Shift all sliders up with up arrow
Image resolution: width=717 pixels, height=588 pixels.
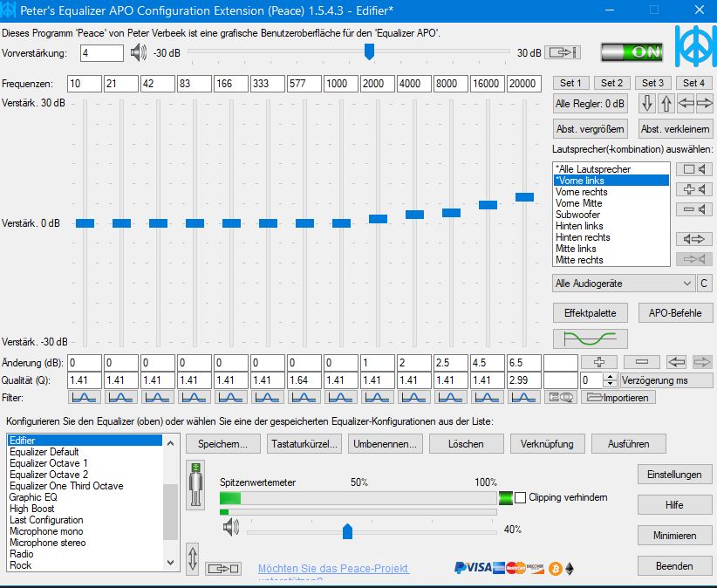point(666,103)
